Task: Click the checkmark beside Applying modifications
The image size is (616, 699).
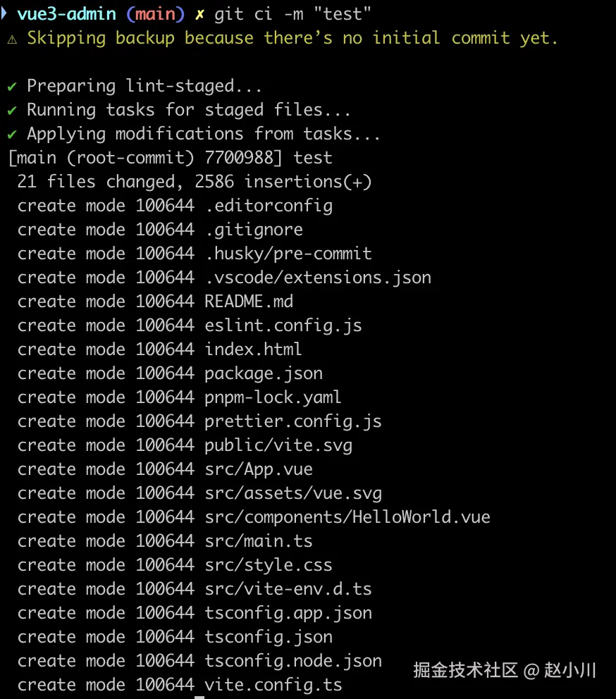Action: click(x=12, y=134)
